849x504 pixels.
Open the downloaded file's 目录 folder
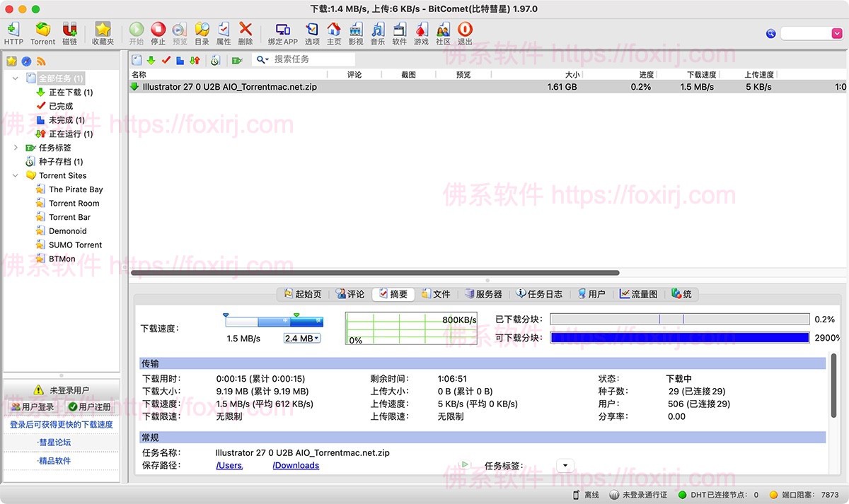point(201,32)
